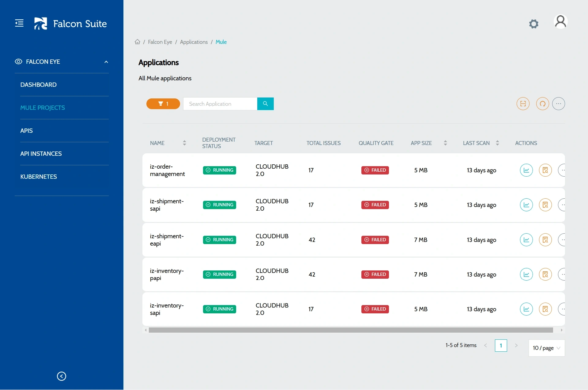Open the 10 / page size dropdown
The image size is (588, 390).
coord(546,348)
